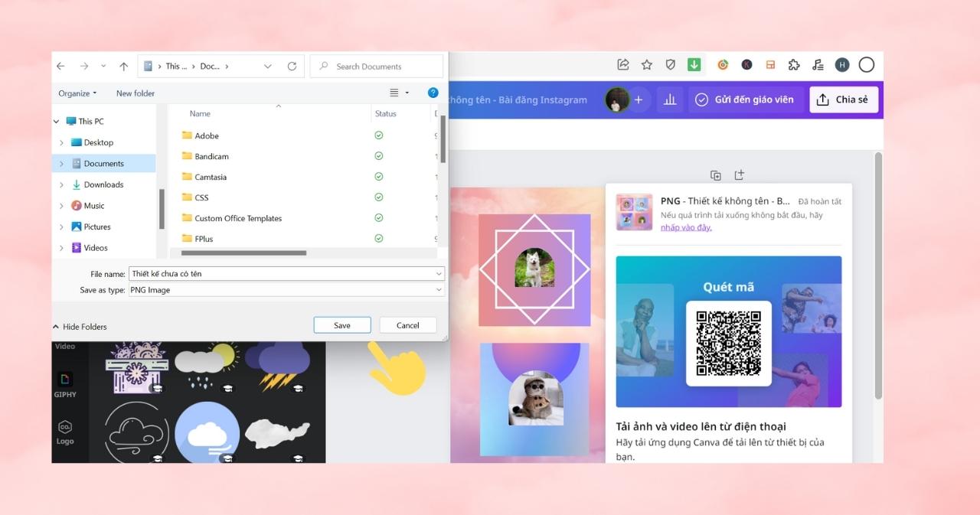Collapse the This PC tree node
980x515 pixels.
(x=57, y=122)
